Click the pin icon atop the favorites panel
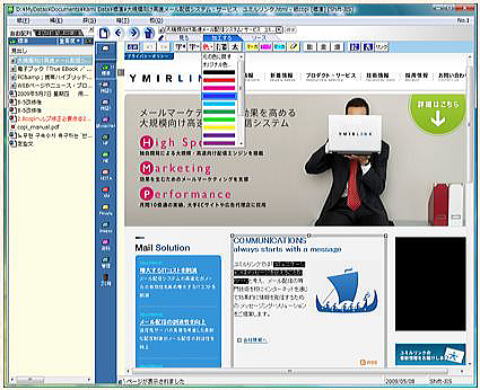This screenshot has width=480, height=390. (91, 31)
